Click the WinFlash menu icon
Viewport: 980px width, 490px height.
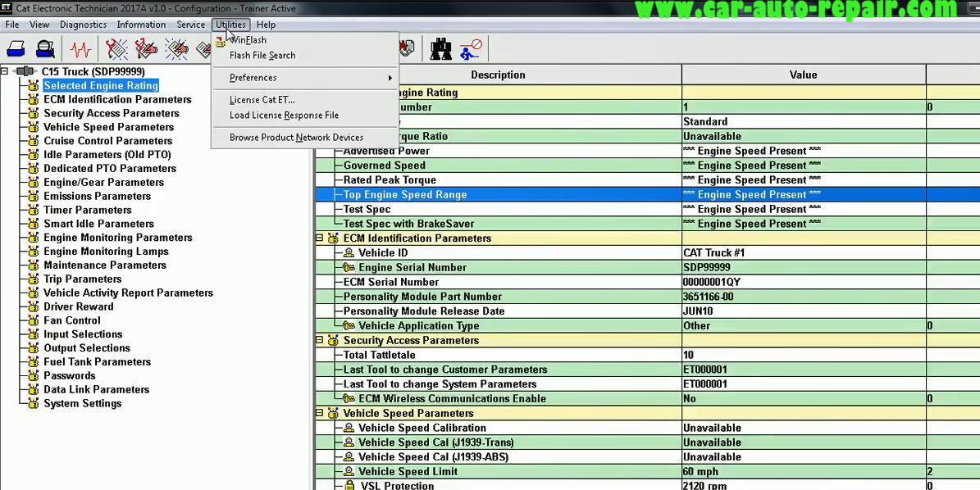click(x=220, y=41)
